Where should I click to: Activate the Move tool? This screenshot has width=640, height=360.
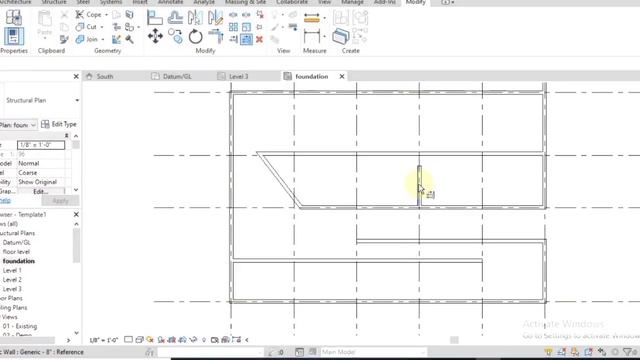pos(155,36)
